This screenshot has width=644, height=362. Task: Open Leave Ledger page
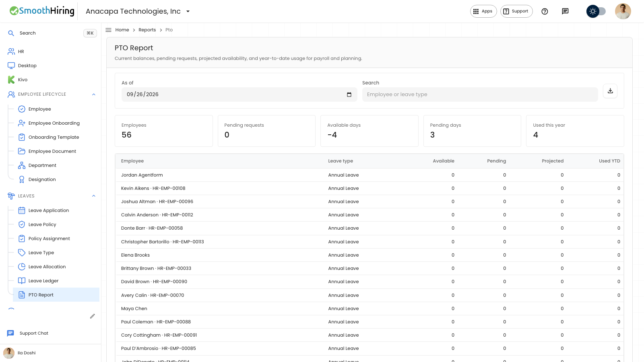pos(43,281)
